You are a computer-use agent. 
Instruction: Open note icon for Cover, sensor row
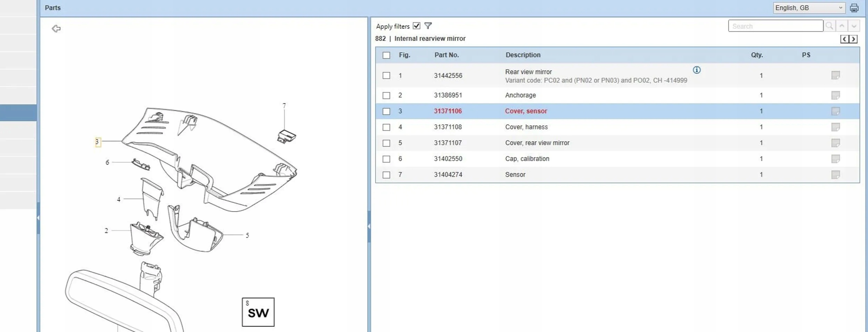[x=835, y=111]
